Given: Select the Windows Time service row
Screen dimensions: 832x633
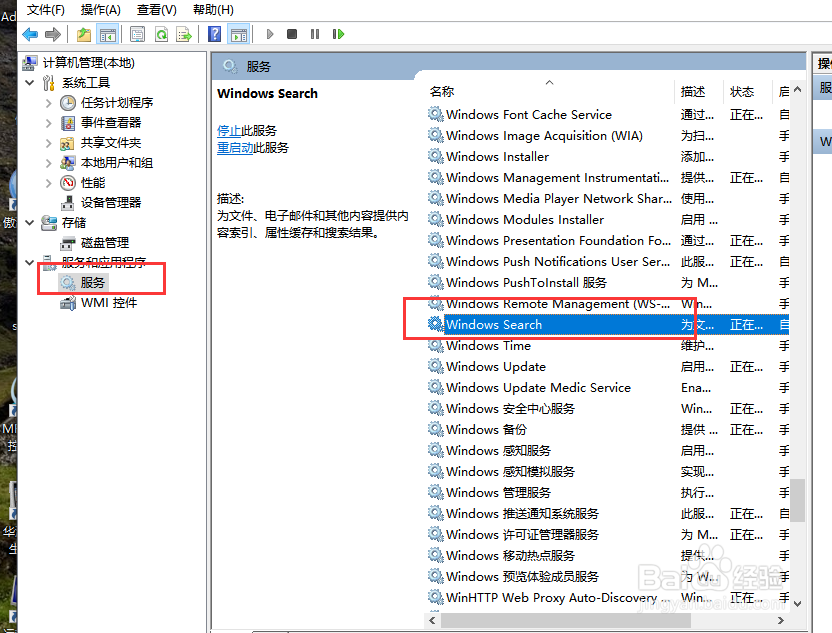Looking at the screenshot, I should [x=608, y=346].
